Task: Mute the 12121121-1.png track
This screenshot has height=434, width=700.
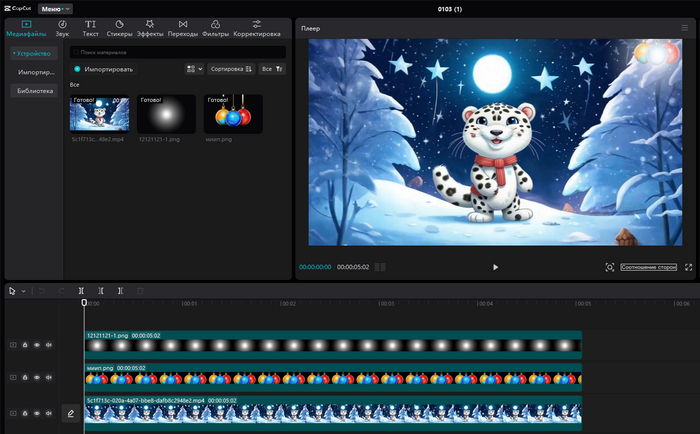Action: click(49, 345)
